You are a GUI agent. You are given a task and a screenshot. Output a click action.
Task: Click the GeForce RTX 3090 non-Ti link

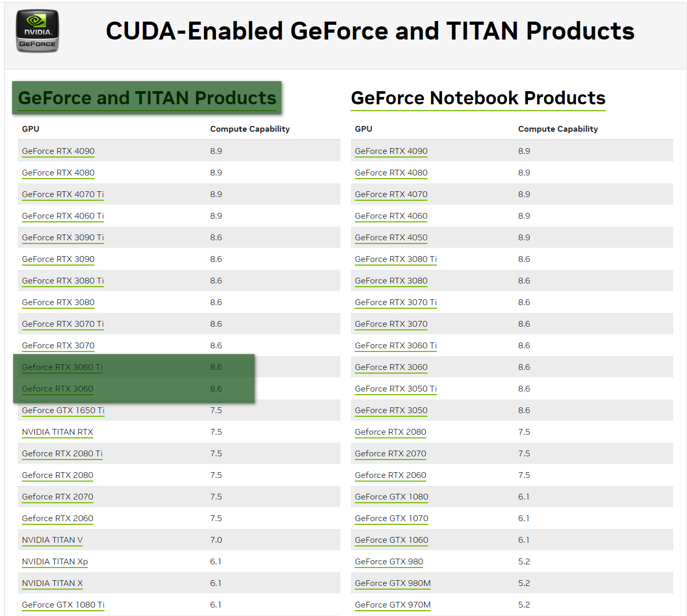tap(58, 259)
